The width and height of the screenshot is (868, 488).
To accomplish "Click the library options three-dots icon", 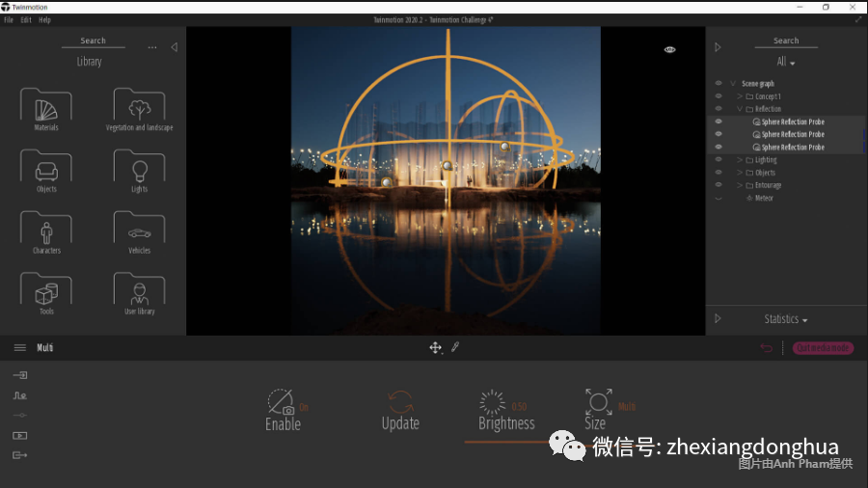I will pyautogui.click(x=152, y=47).
